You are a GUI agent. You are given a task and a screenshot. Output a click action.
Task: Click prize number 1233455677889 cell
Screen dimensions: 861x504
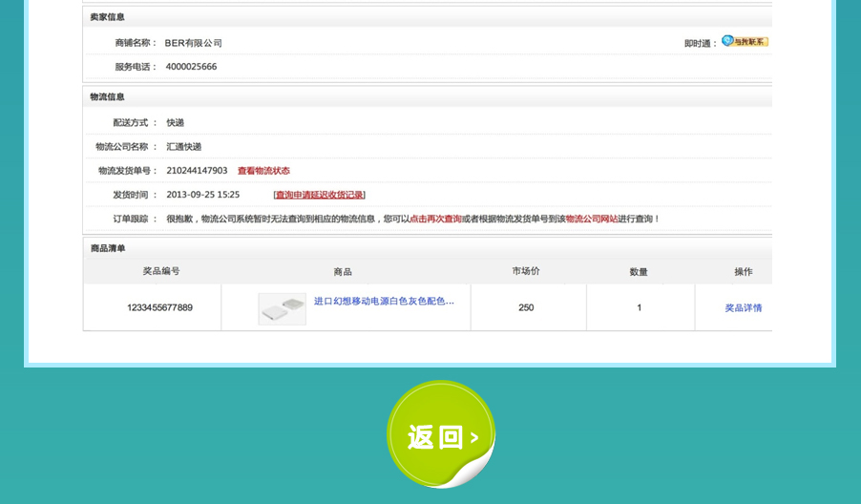click(x=159, y=307)
